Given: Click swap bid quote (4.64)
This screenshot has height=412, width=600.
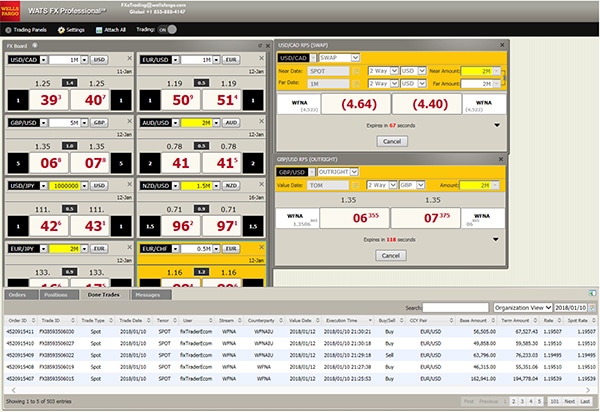Looking at the screenshot, I should point(356,104).
